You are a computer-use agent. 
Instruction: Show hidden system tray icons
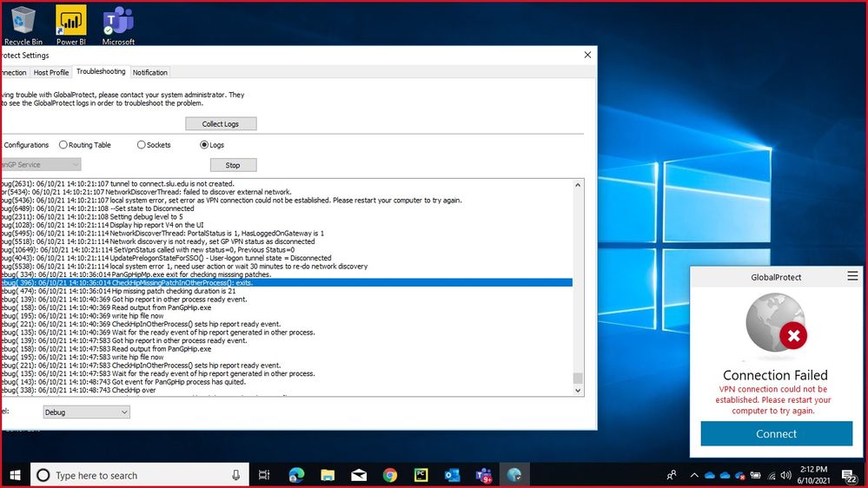[693, 475]
